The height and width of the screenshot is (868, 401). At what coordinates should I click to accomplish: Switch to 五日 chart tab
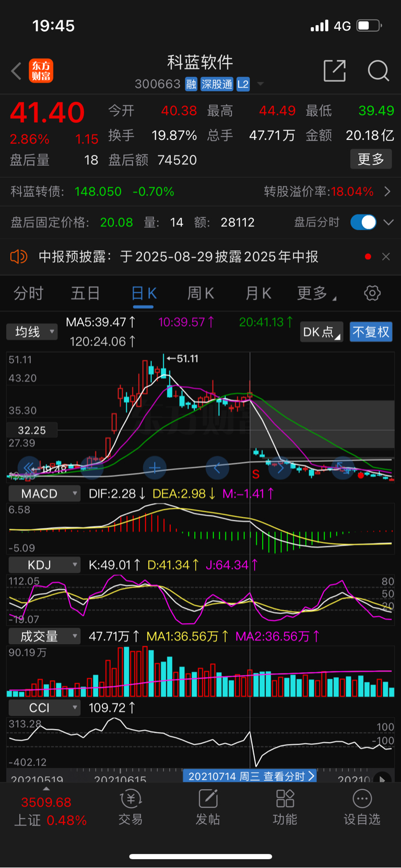pos(85,293)
